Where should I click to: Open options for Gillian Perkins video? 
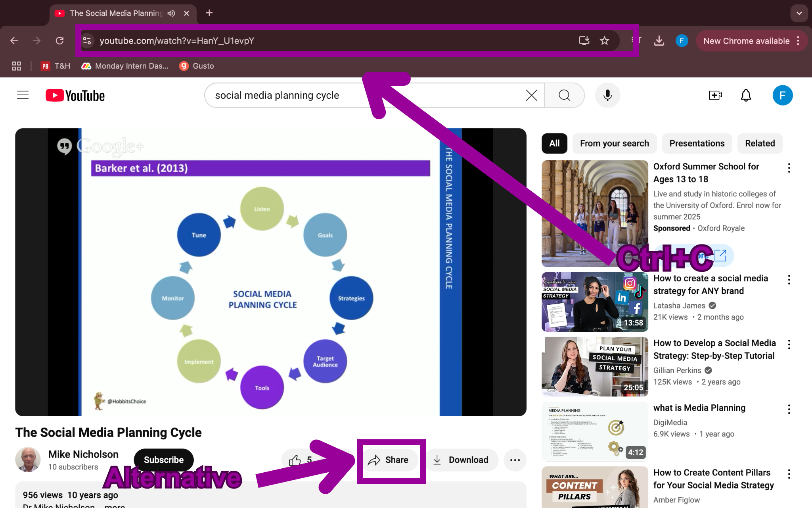[x=789, y=345]
